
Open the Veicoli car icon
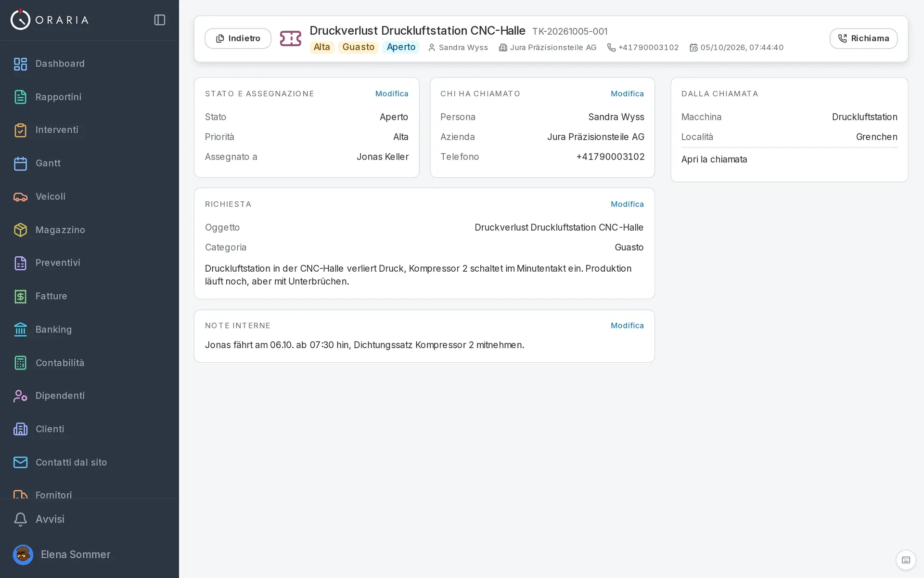[20, 197]
